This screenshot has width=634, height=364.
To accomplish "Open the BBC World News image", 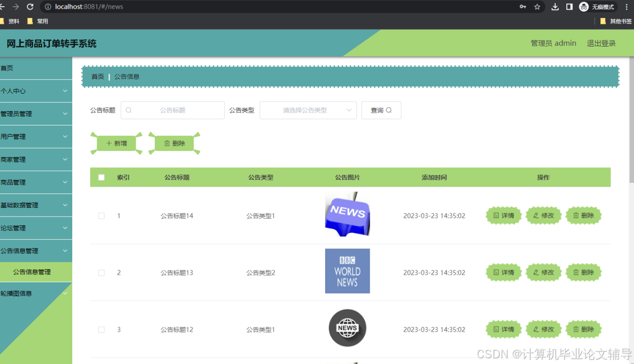I will 347,271.
